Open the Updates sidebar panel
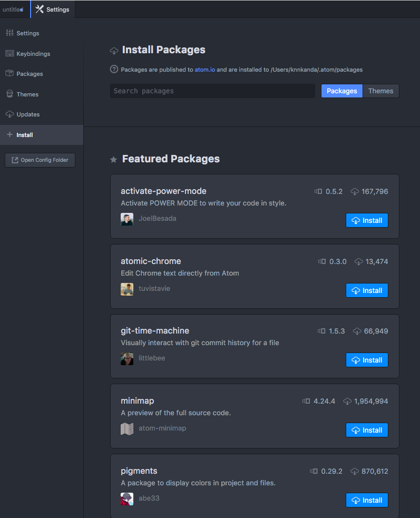This screenshot has width=420, height=518. pyautogui.click(x=27, y=114)
